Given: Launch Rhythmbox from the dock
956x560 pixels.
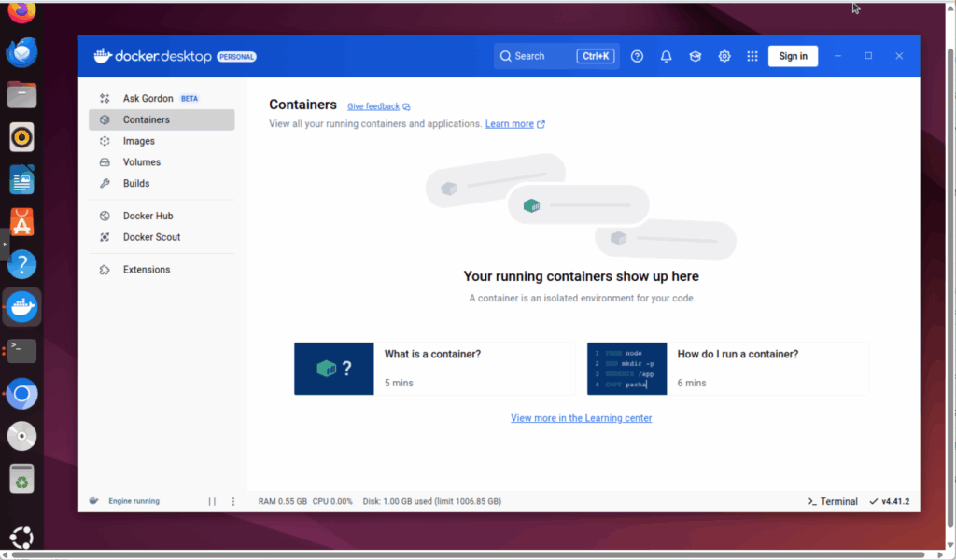Looking at the screenshot, I should 22,138.
